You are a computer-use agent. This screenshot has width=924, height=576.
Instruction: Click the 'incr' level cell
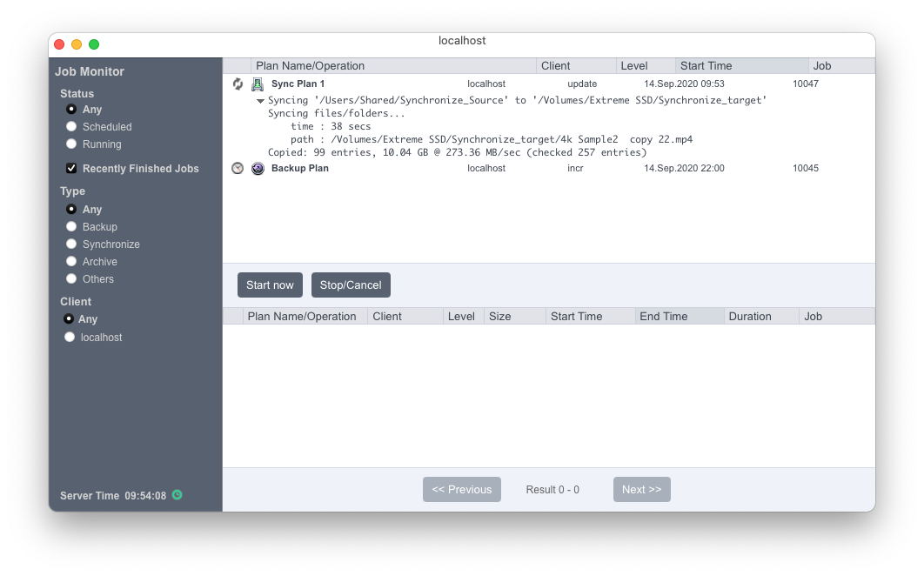[575, 168]
